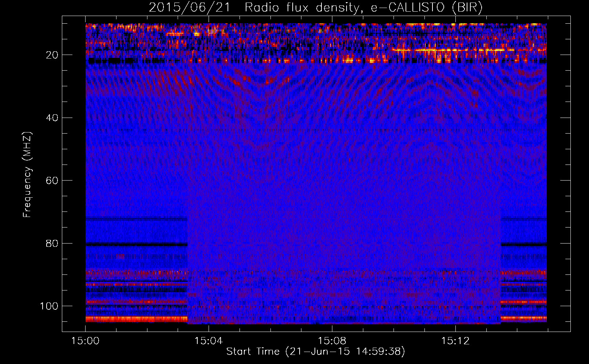Click the '40' frequency tick label
Viewport: 589px width, 364px height.
52,118
